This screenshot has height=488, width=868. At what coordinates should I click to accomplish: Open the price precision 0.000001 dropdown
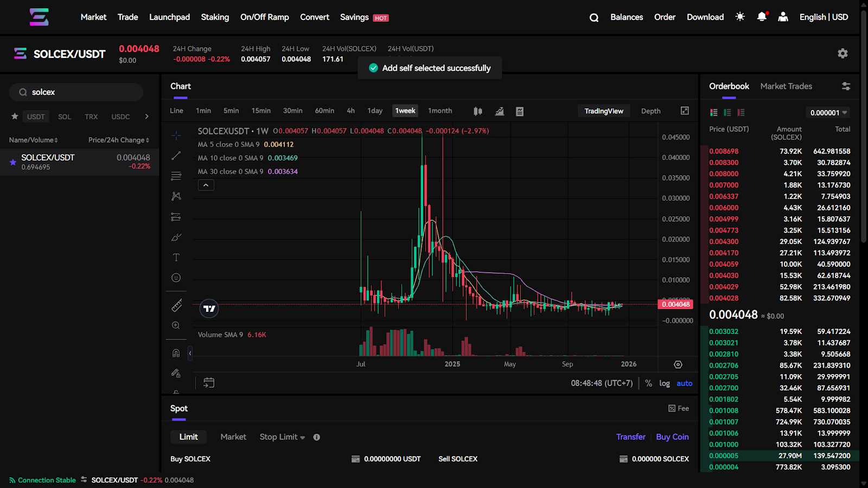pyautogui.click(x=828, y=113)
